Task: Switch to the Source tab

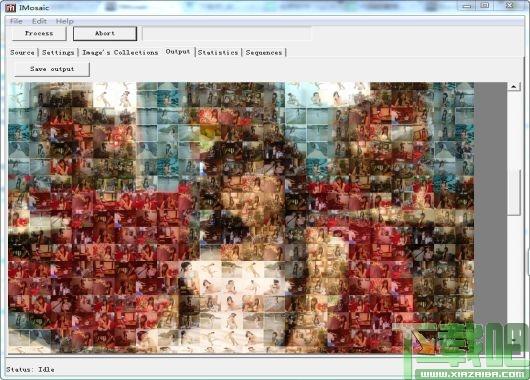Action: (x=22, y=52)
